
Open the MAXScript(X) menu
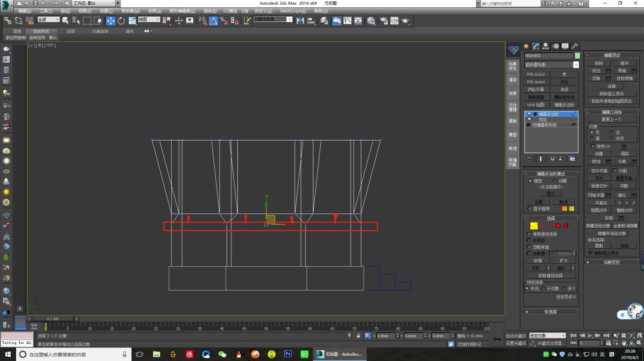tap(293, 11)
